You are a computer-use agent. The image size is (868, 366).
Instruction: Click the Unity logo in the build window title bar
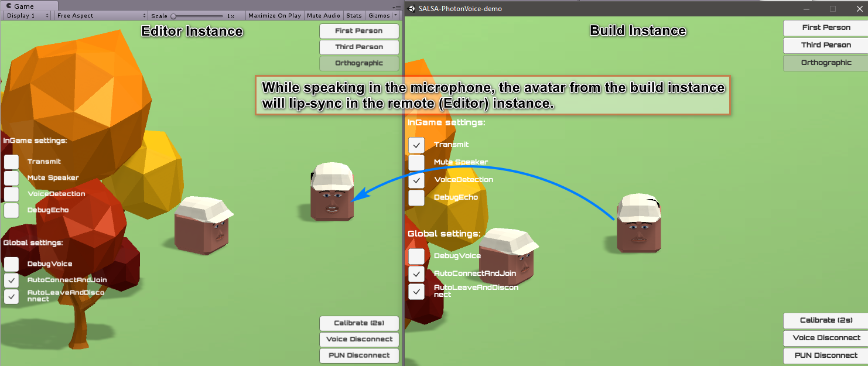(412, 9)
